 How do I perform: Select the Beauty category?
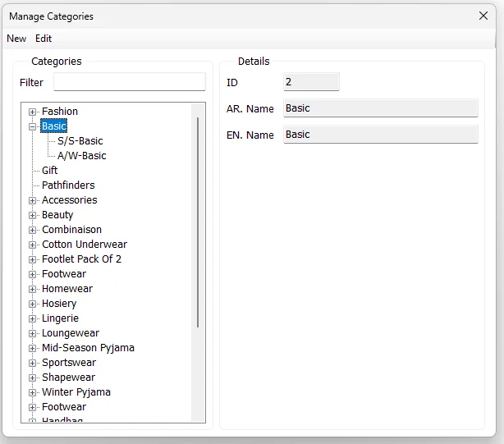click(57, 214)
